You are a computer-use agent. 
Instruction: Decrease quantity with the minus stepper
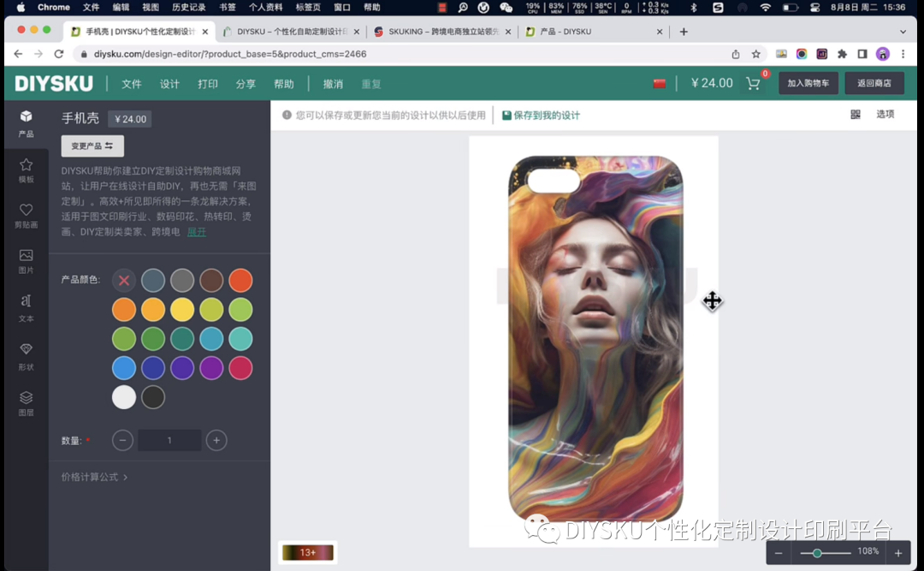122,441
